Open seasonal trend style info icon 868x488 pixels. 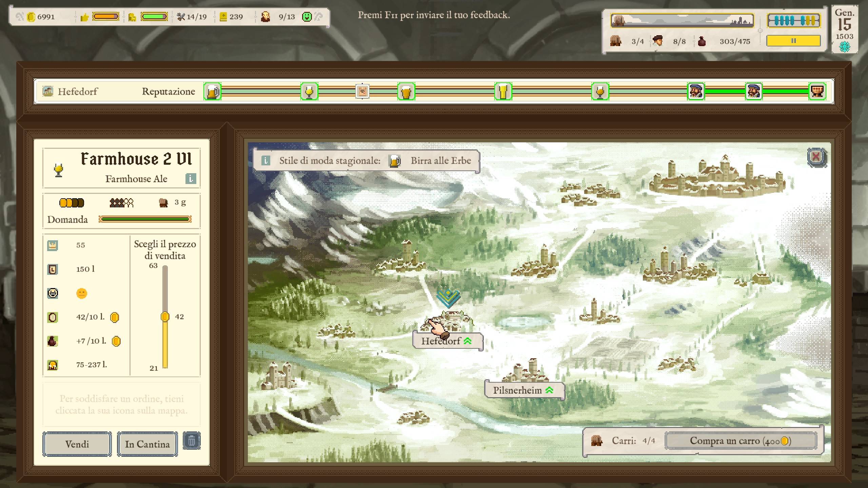click(x=266, y=161)
